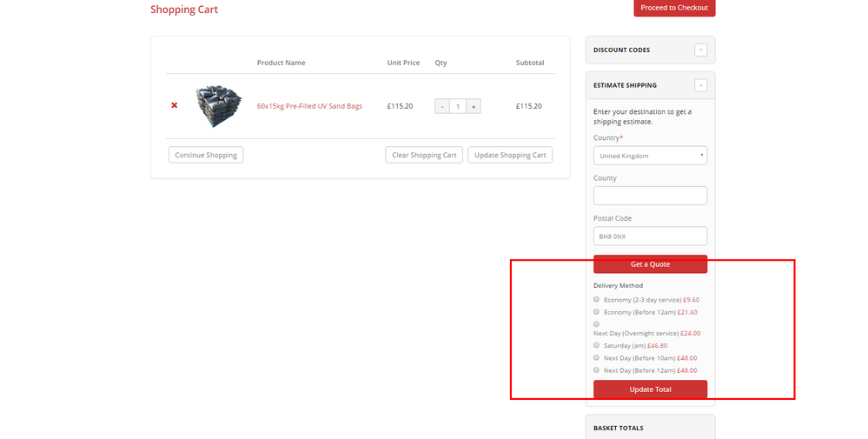Select Economy (Before 12am) £21.60 option

click(x=597, y=311)
